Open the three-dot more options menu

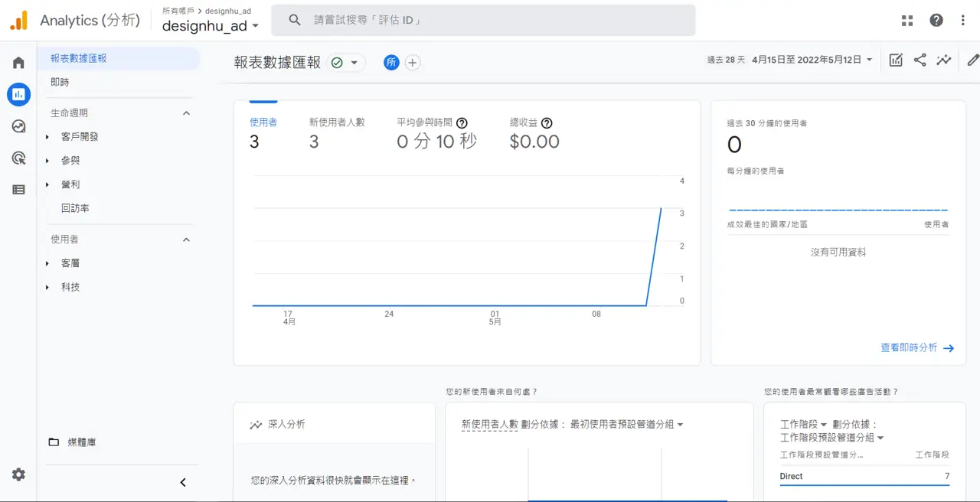(x=963, y=21)
